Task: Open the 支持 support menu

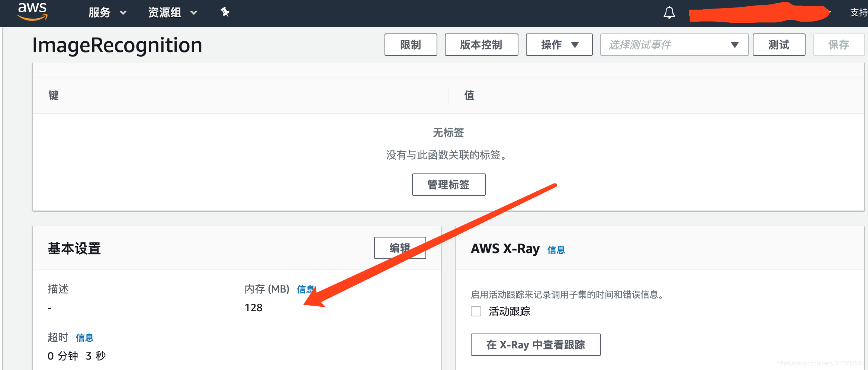Action: 859,13
